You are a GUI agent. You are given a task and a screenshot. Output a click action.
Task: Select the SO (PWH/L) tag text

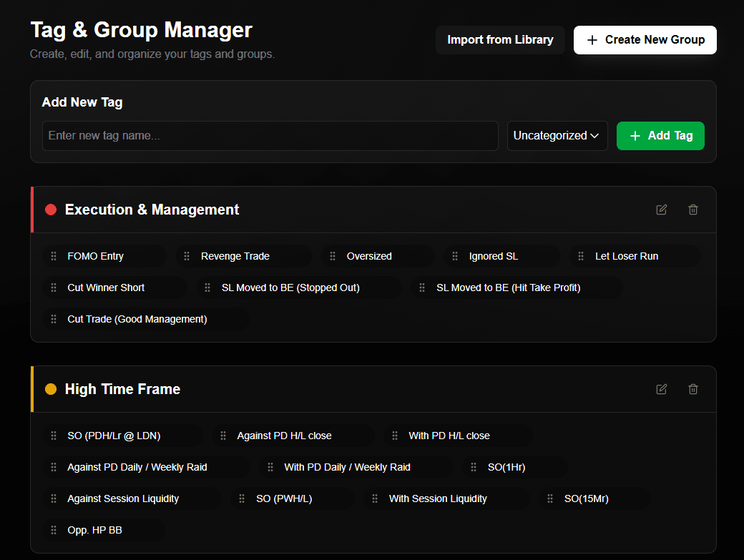pos(284,498)
